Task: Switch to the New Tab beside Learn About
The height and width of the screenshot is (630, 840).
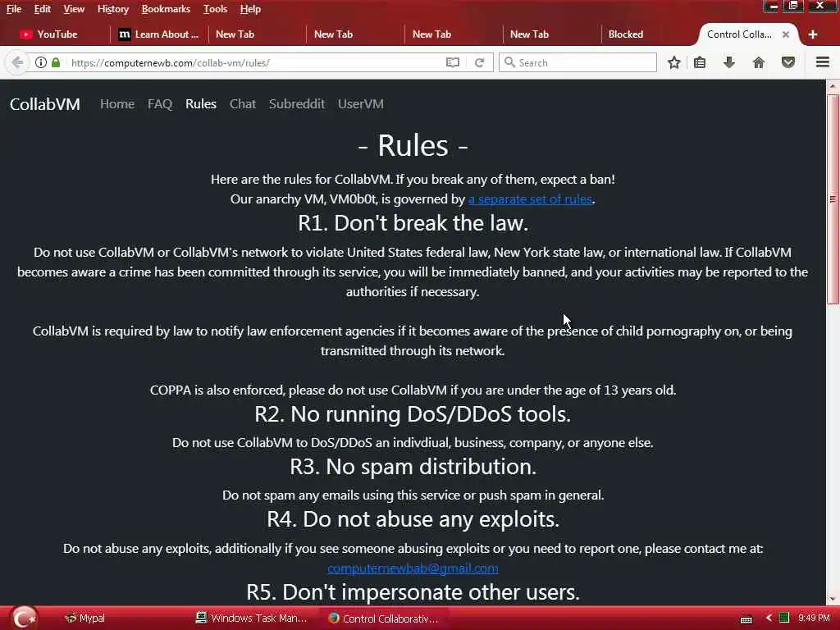Action: tap(257, 34)
